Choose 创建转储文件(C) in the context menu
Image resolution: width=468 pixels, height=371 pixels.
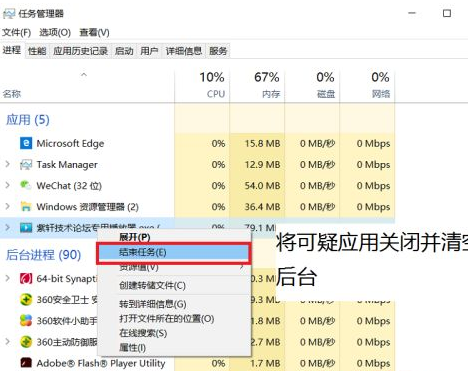tap(174, 285)
